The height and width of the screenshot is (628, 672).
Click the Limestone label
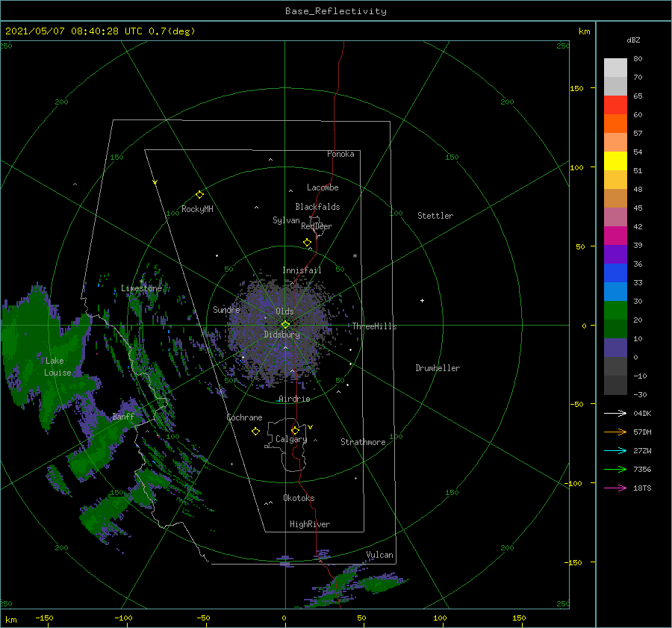pyautogui.click(x=141, y=288)
